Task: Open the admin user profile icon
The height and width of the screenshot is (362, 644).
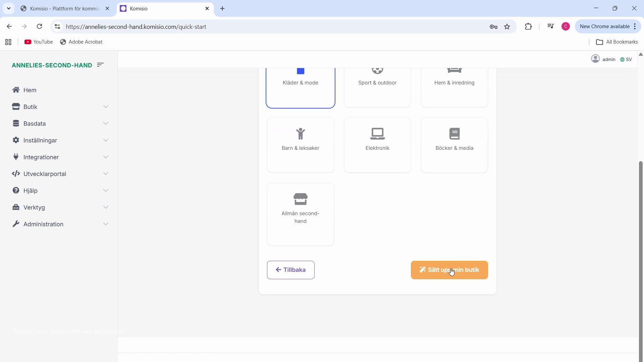Action: [x=595, y=59]
